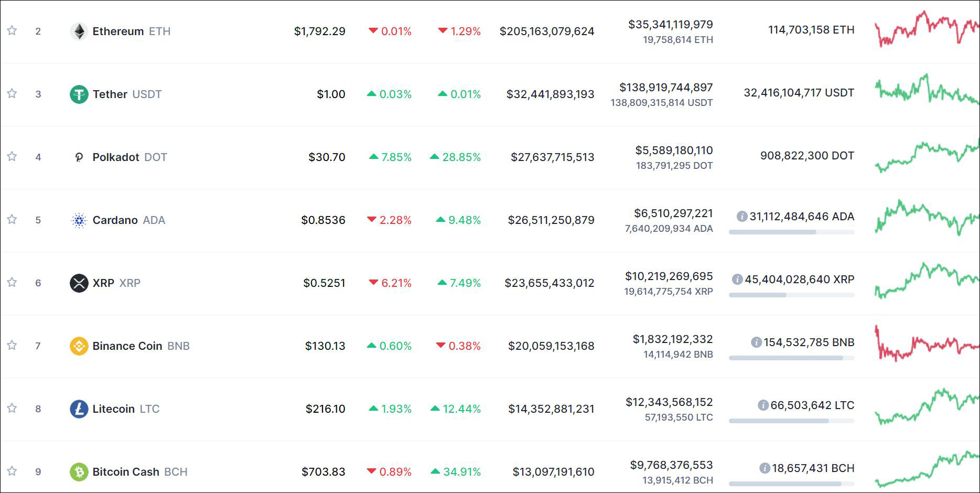Open the Bitcoin Cash name link
The height and width of the screenshot is (493, 980).
pos(126,472)
